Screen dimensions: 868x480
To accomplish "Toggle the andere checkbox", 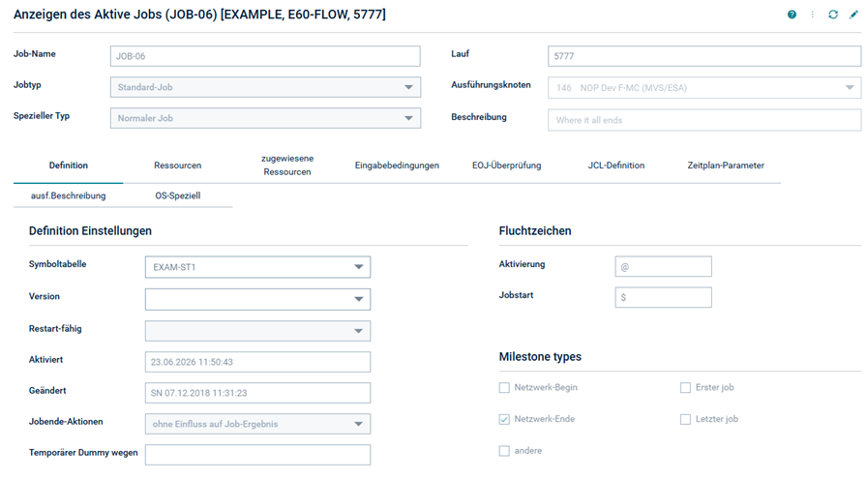I will point(504,451).
